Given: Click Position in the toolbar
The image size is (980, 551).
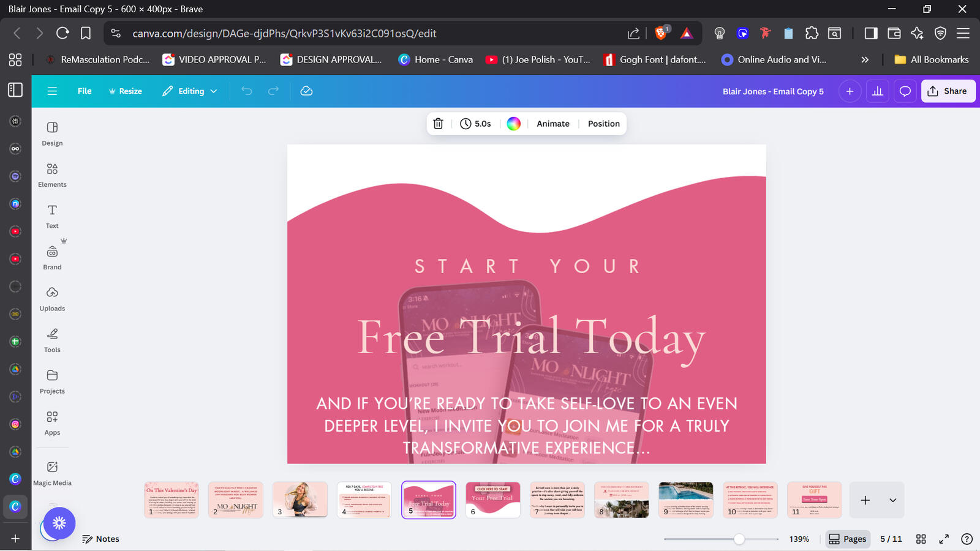Looking at the screenshot, I should pos(604,124).
